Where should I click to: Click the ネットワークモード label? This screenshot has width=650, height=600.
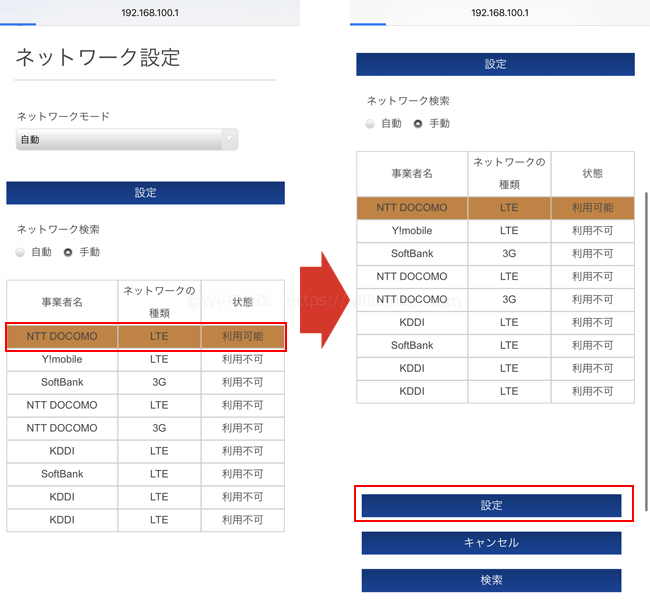[x=63, y=117]
